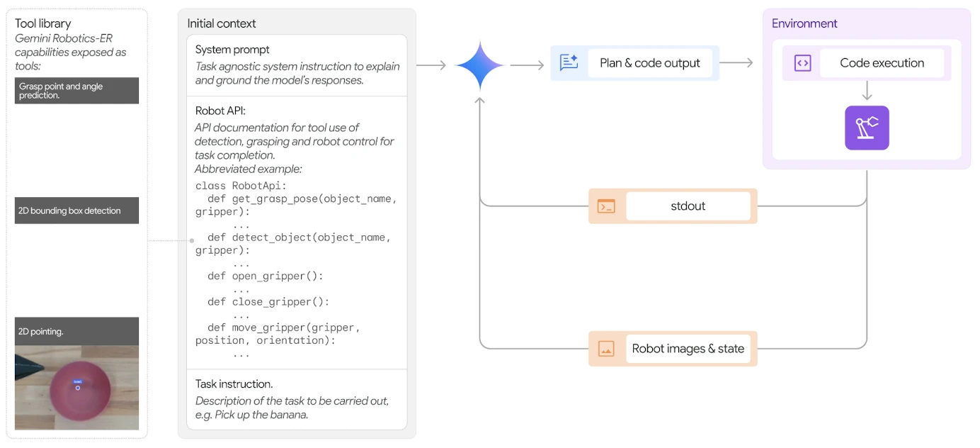This screenshot has height=448, width=980.
Task: Click the System prompt heading
Action: click(232, 50)
